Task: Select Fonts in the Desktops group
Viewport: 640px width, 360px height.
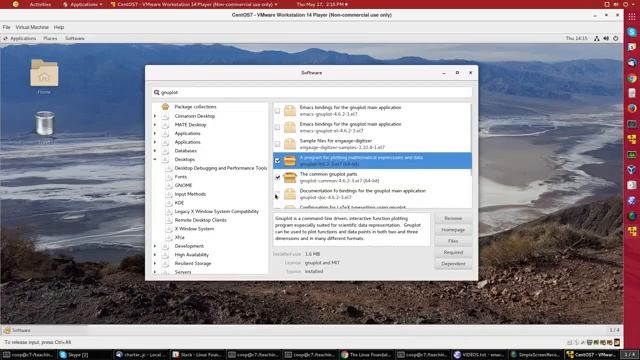Action: pyautogui.click(x=180, y=177)
